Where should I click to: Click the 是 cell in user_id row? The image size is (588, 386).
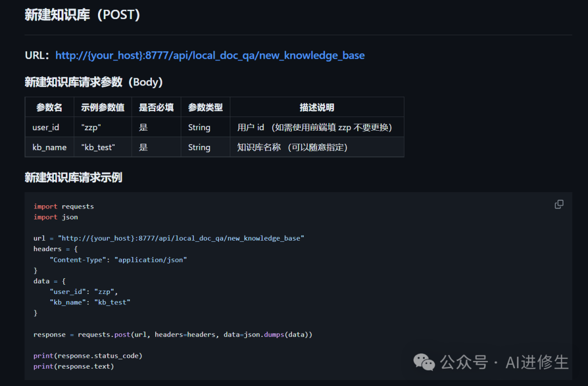(x=156, y=127)
